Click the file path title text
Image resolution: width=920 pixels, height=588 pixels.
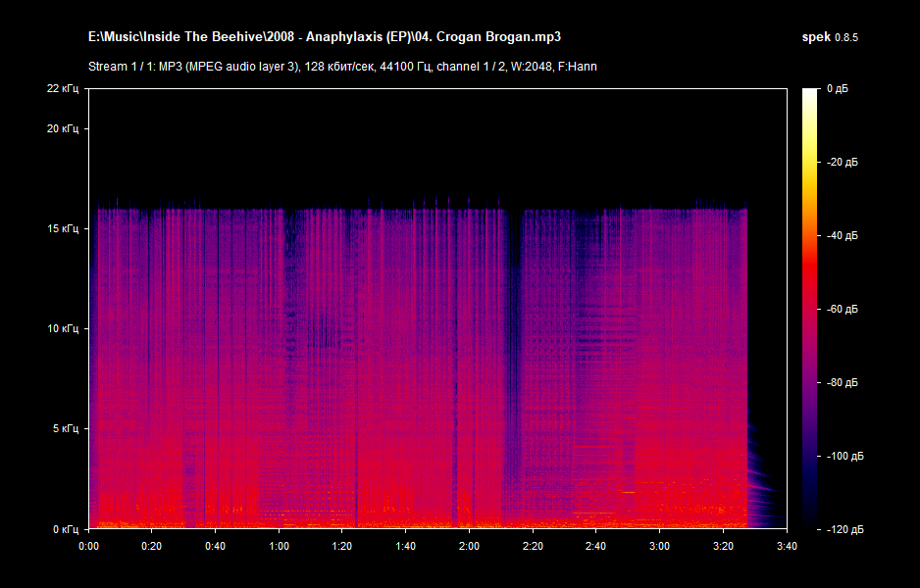(x=331, y=37)
